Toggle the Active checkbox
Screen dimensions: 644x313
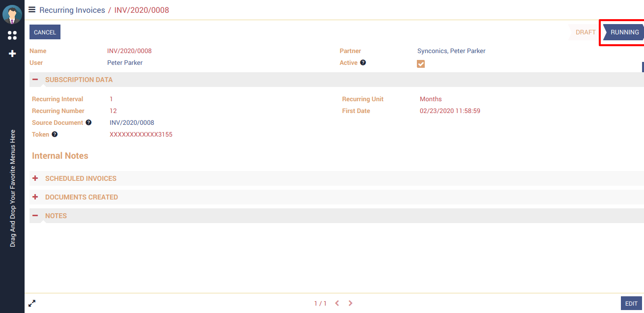[421, 64]
